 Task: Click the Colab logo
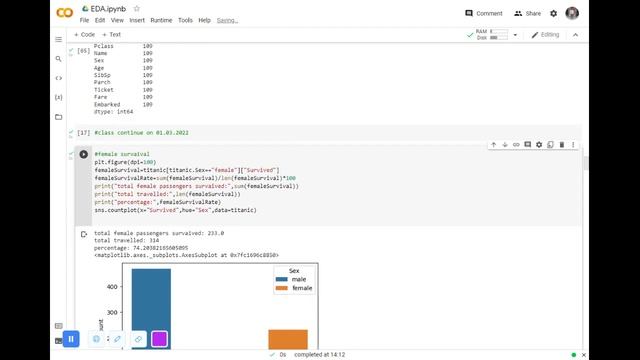tap(64, 13)
